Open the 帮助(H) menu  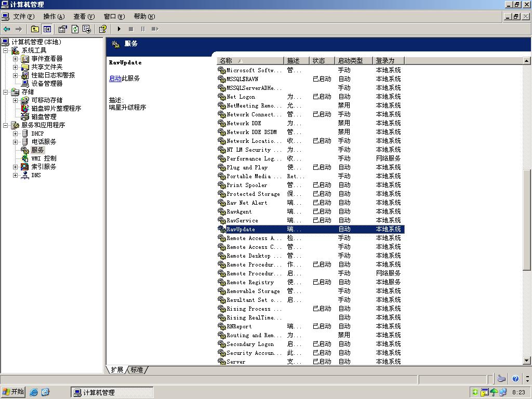(x=144, y=17)
